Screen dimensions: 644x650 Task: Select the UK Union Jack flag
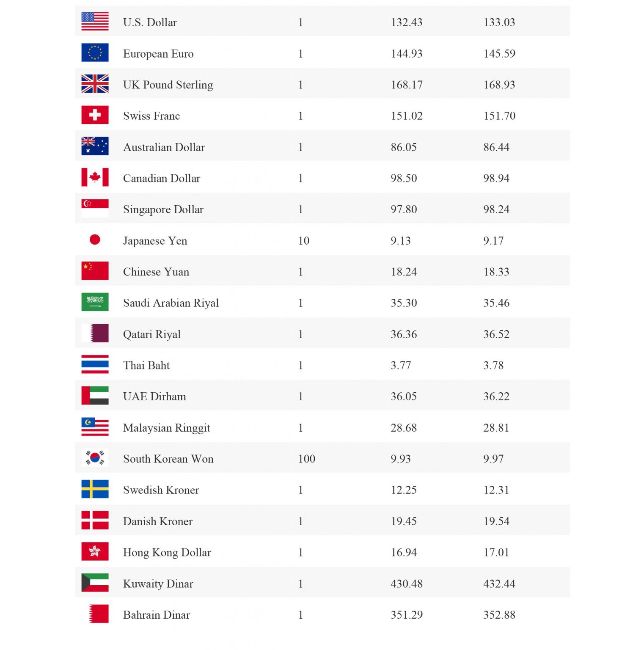click(95, 84)
